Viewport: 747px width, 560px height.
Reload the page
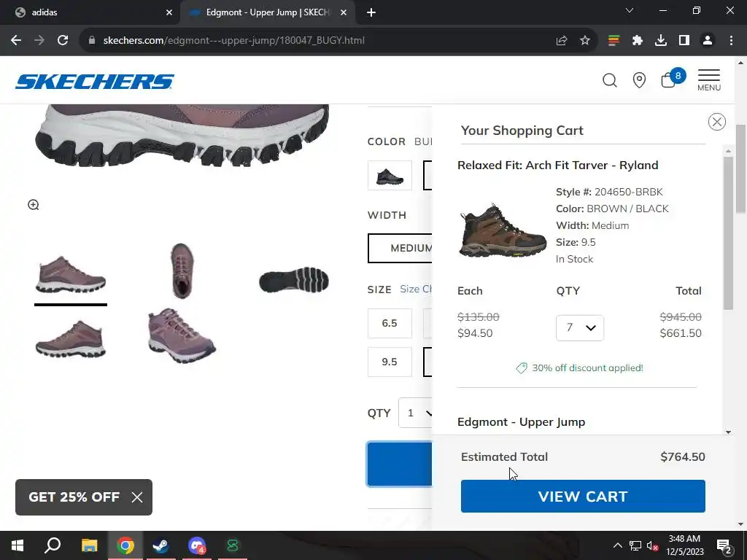click(x=63, y=41)
